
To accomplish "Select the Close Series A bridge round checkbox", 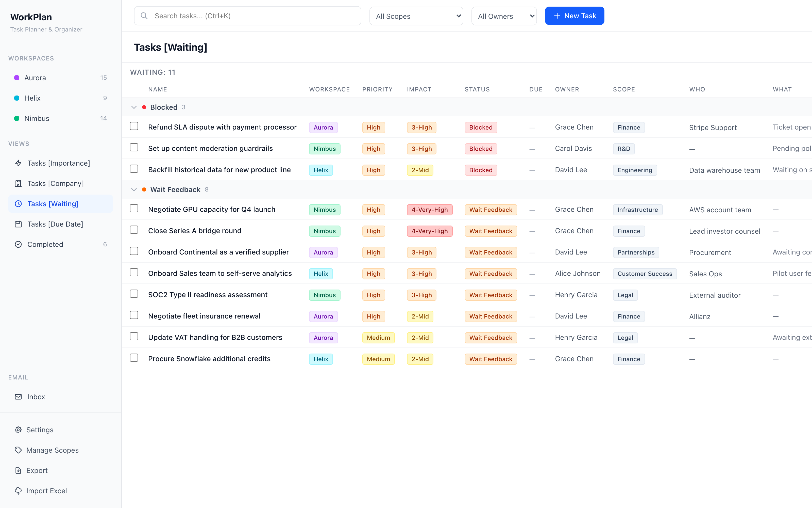I will point(134,230).
